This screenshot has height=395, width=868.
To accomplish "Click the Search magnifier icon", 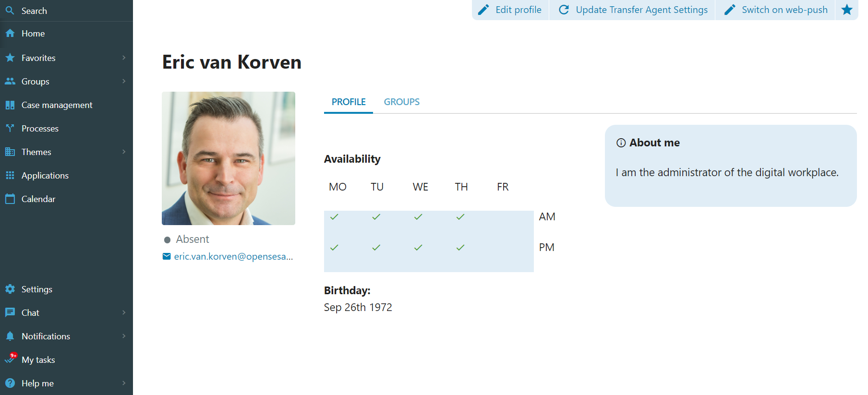I will 10,11.
